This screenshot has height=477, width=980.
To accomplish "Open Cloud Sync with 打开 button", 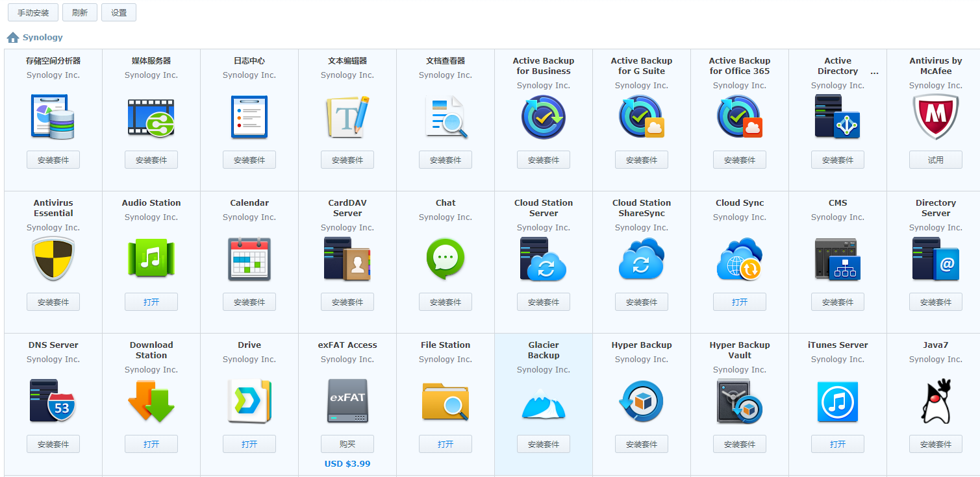I will tap(740, 302).
